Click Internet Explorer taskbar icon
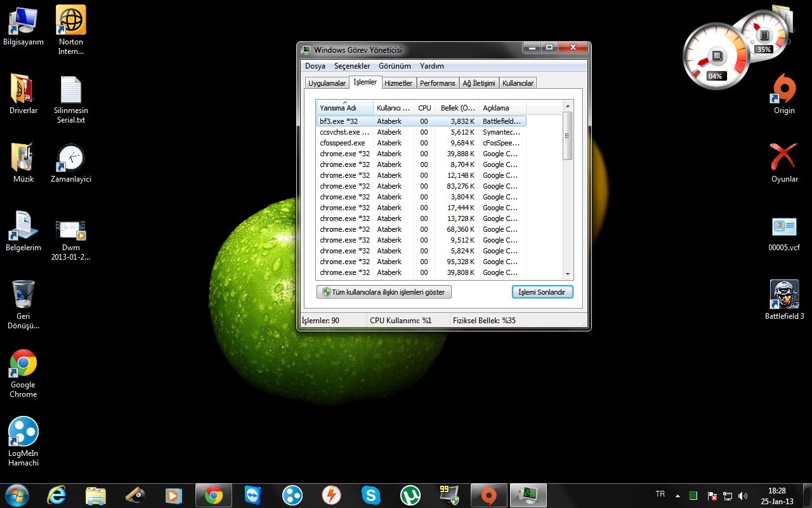This screenshot has width=812, height=508. 56,495
